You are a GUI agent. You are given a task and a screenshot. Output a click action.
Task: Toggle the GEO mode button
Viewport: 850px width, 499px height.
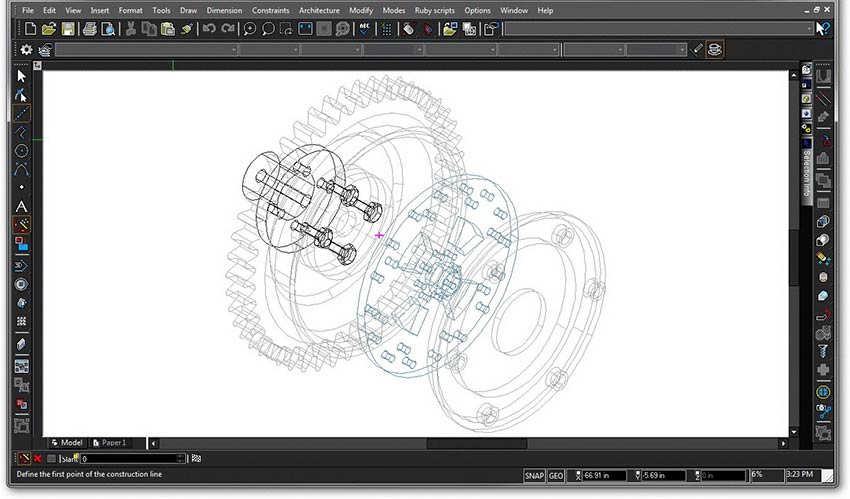pos(557,475)
